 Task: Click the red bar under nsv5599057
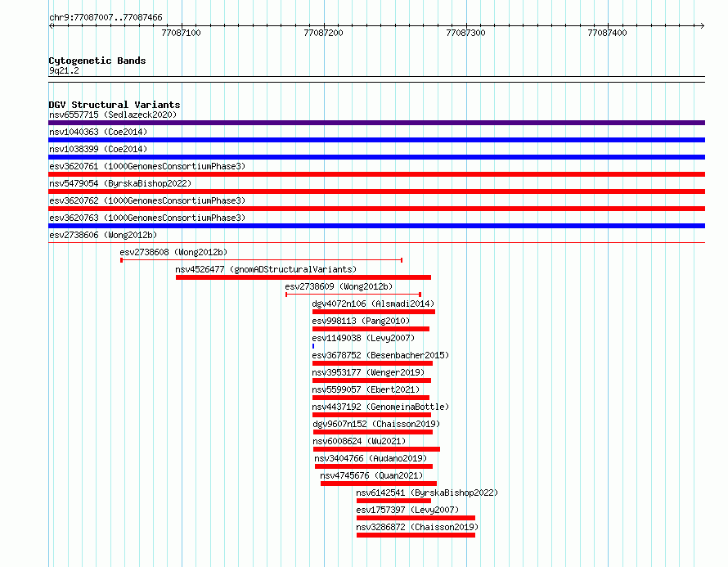371,398
